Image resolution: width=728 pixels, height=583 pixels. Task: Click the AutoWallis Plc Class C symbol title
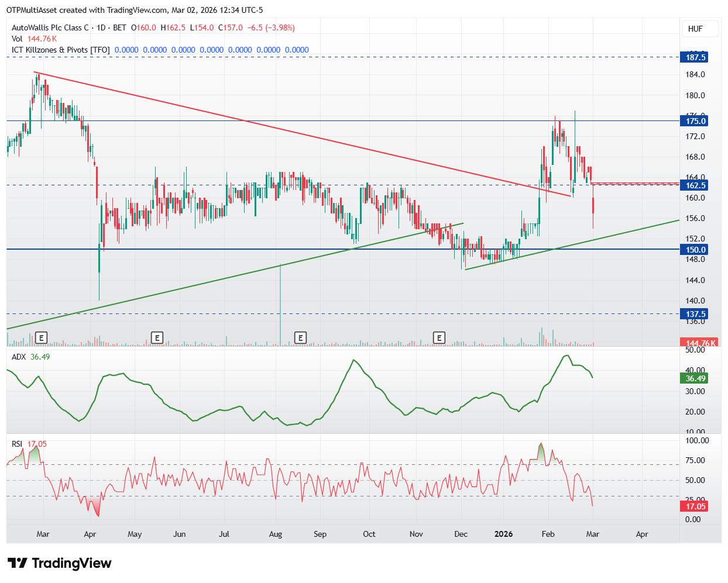(x=50, y=27)
